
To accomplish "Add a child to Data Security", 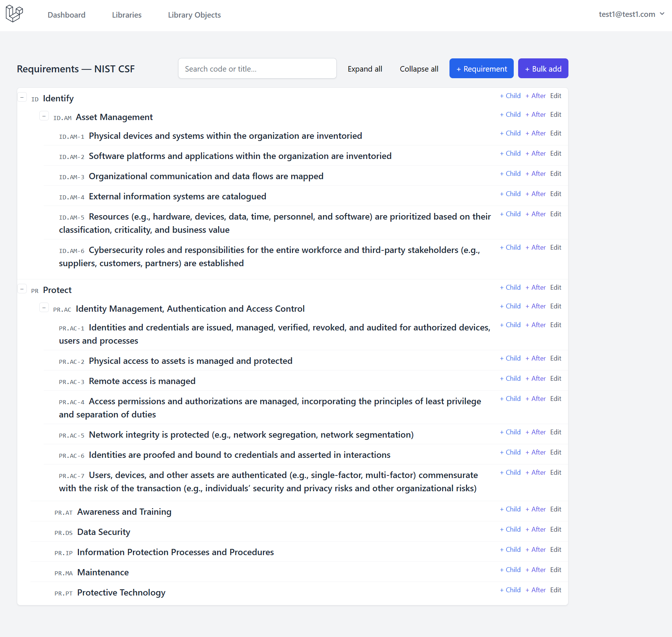I will (x=510, y=529).
